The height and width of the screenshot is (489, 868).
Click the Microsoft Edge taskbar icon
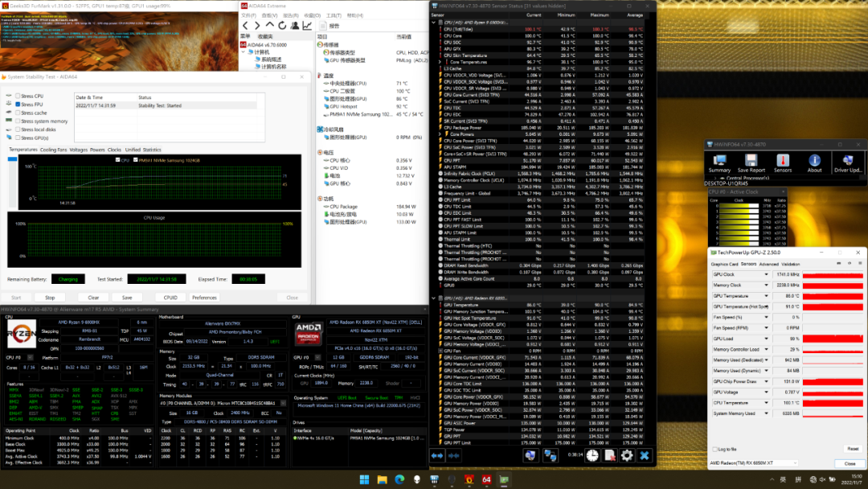(400, 481)
